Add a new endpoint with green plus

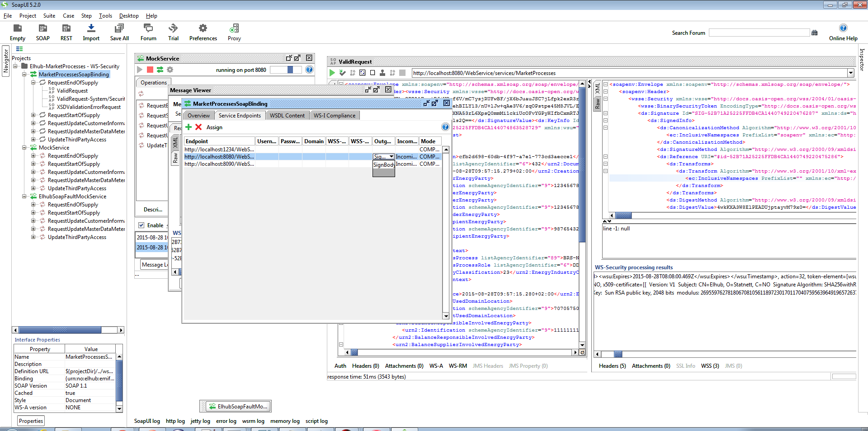[x=189, y=127]
